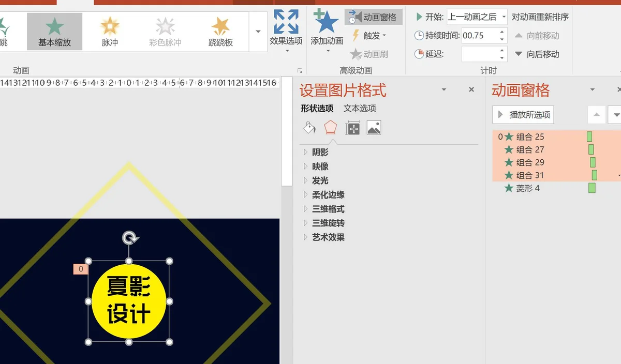Click timing bar of 组合 29

(x=593, y=162)
